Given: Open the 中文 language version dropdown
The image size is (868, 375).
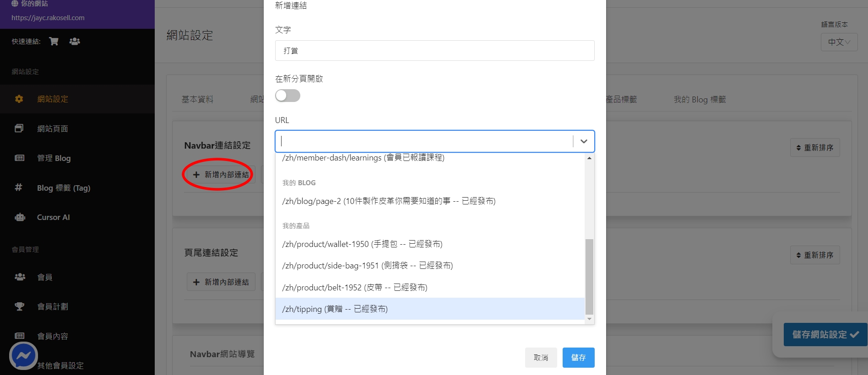Looking at the screenshot, I should point(839,42).
